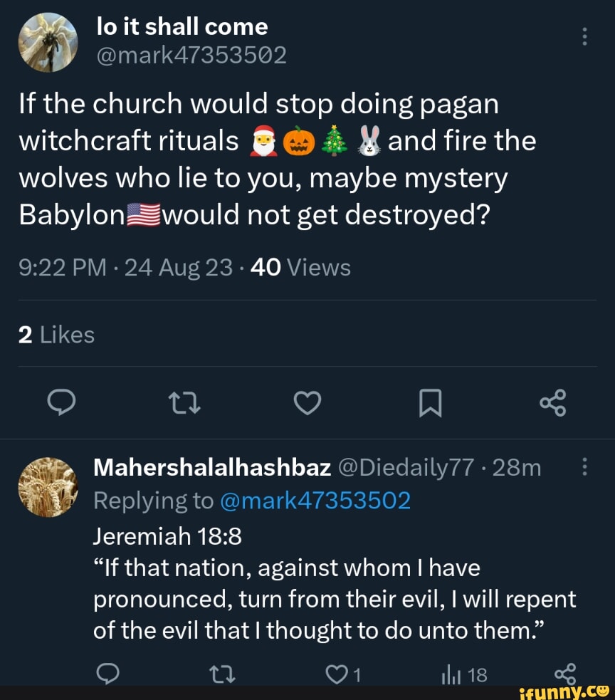Open the 'lo it shall come' display name

(x=182, y=27)
